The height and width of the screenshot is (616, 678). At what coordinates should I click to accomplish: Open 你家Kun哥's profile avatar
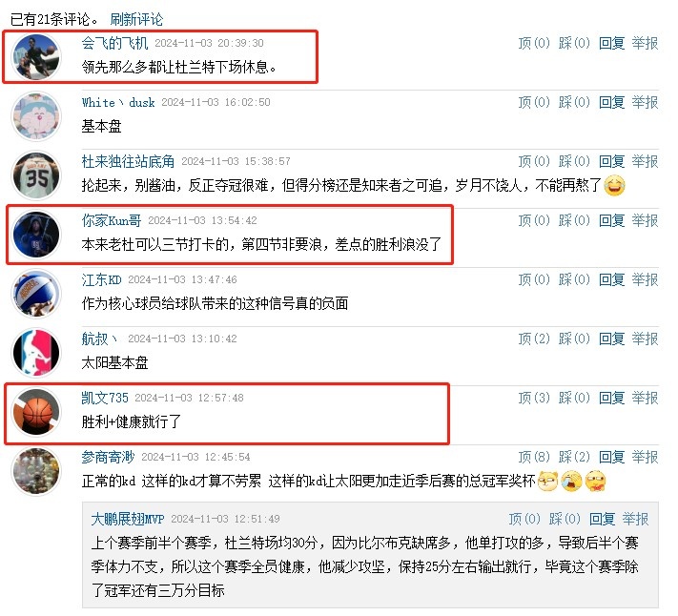click(36, 235)
